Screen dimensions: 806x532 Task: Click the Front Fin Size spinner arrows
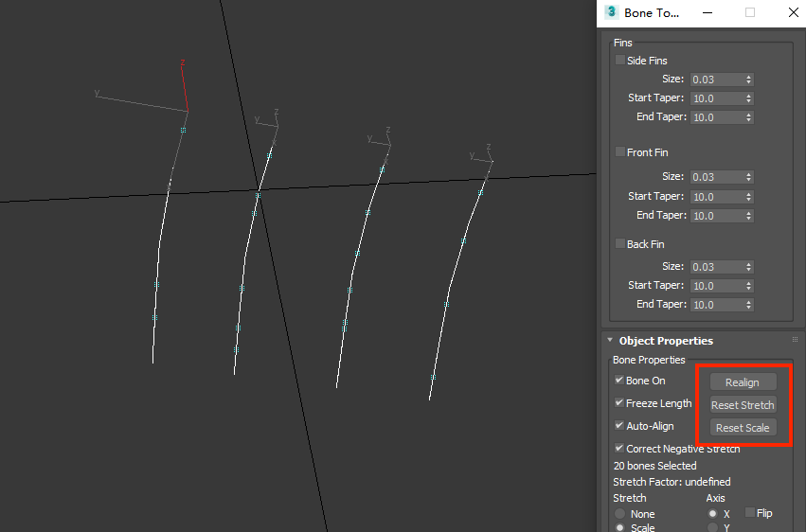coord(749,177)
